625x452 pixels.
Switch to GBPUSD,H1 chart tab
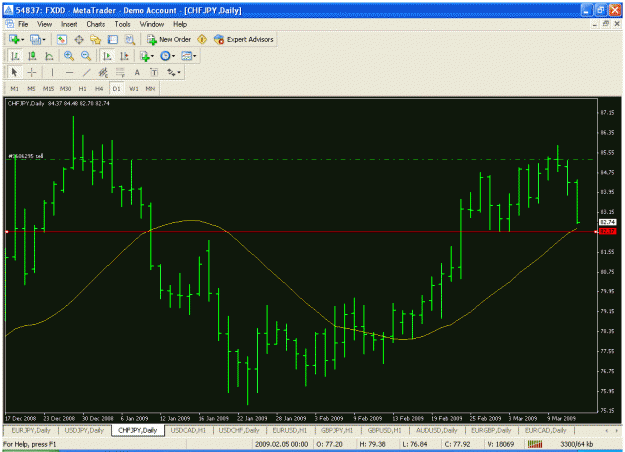384,430
